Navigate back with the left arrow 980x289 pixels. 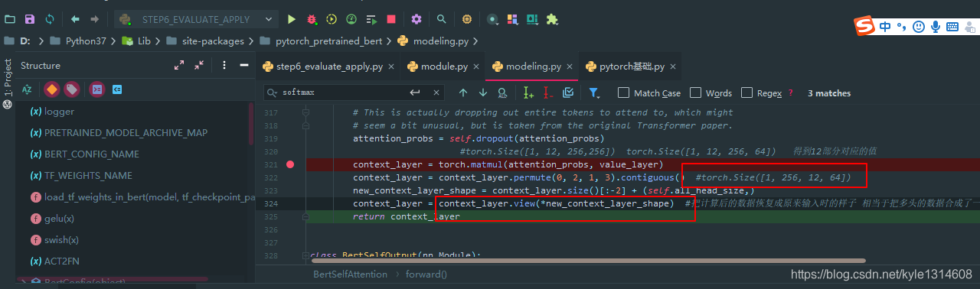pyautogui.click(x=75, y=18)
